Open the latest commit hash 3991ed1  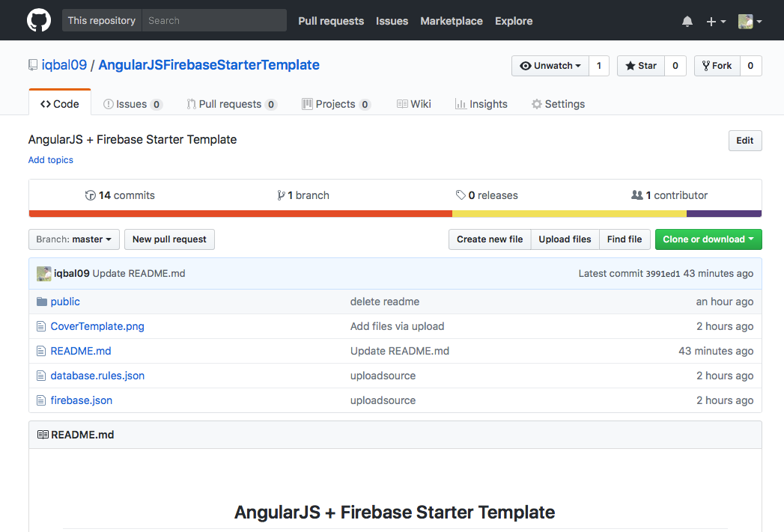[x=663, y=274]
